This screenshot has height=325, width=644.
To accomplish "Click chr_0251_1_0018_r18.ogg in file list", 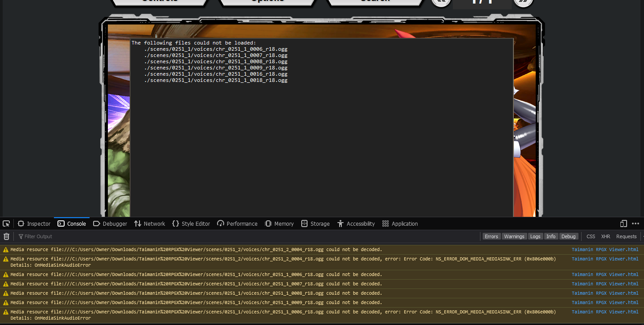I will click(216, 80).
